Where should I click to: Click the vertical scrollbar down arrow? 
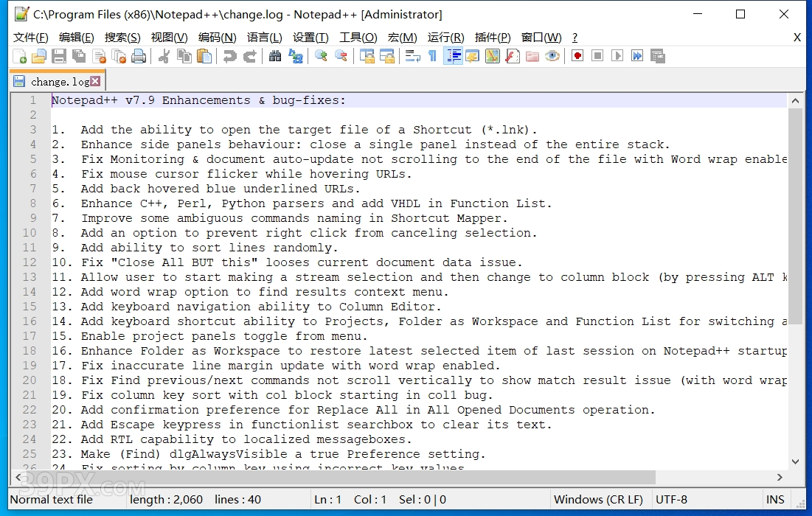[796, 461]
